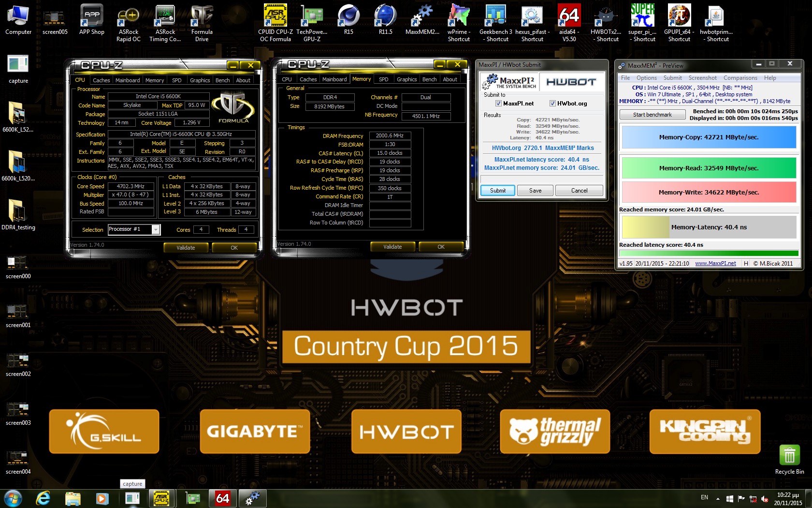Click OK in right CPU-Z window
Screen dimensions: 812x508
coord(441,247)
